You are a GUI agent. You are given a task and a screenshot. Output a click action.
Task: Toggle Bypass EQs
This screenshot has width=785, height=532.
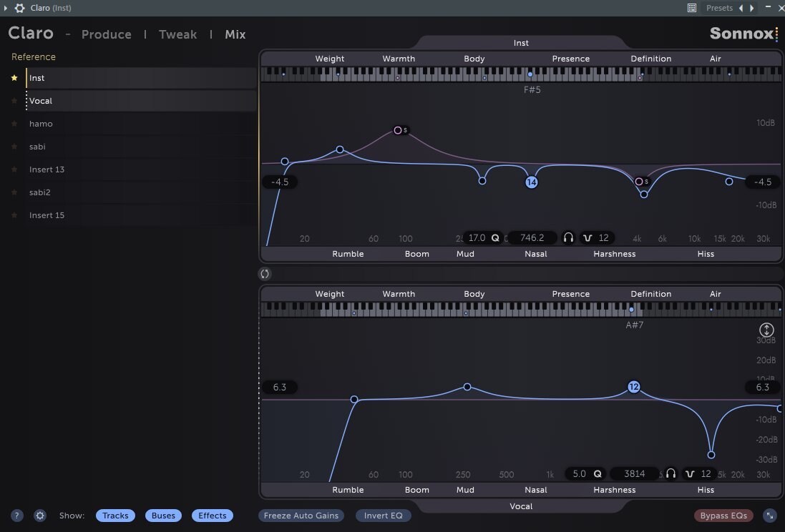pyautogui.click(x=723, y=516)
